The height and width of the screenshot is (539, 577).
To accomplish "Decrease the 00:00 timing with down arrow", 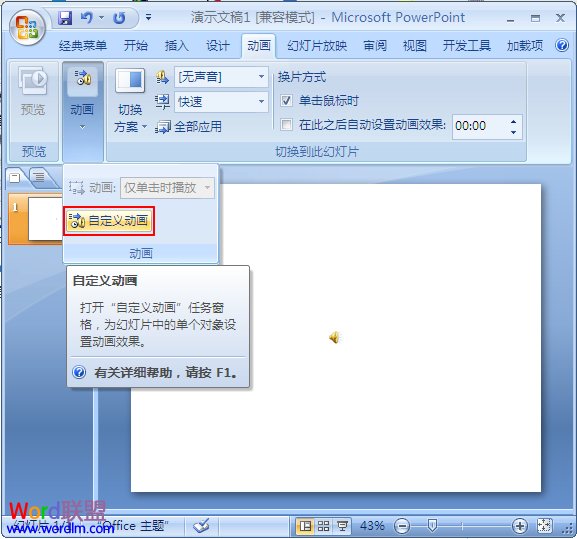I will [x=513, y=131].
